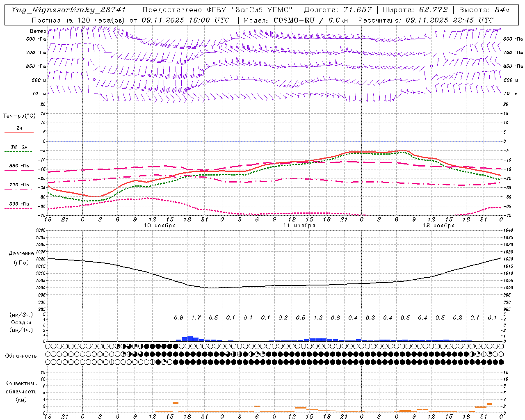Screen dimensions: 525x420
Task: Click the 1.7 precipitation total value
Action: [x=196, y=318]
